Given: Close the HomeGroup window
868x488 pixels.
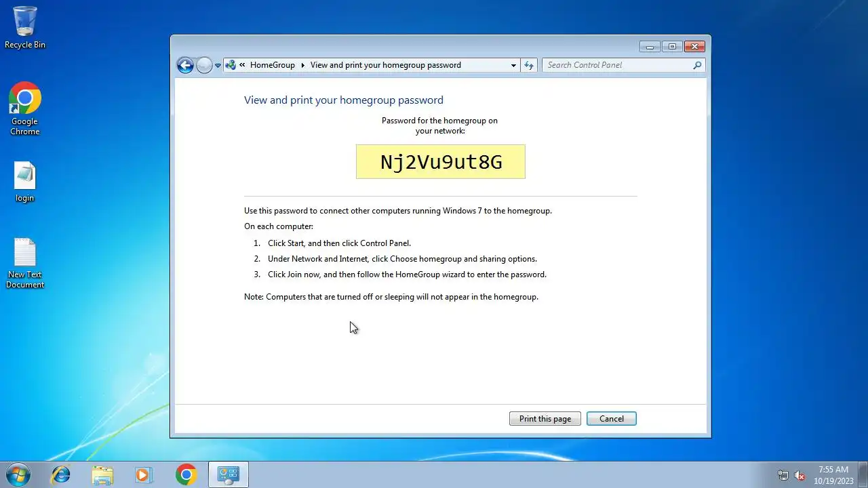Looking at the screenshot, I should click(x=694, y=47).
